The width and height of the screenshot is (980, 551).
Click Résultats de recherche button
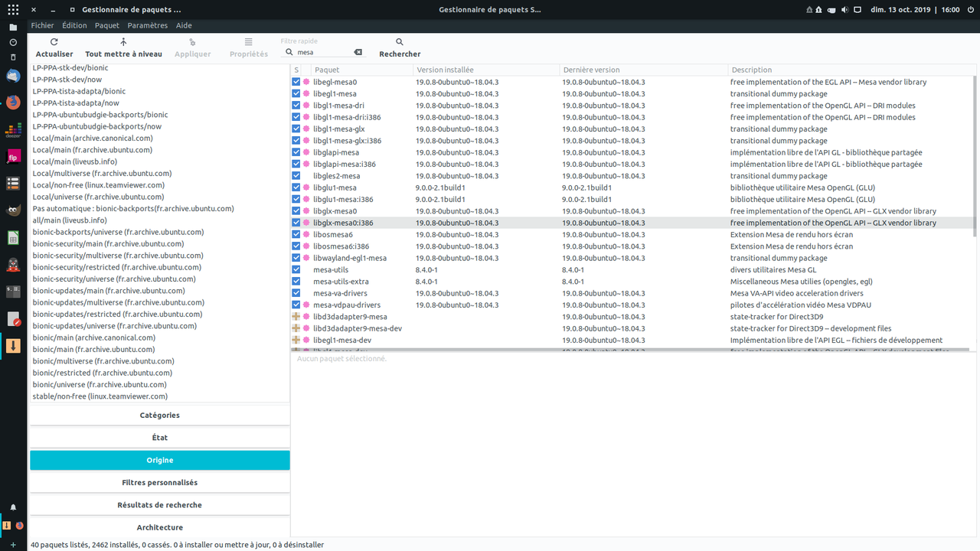(x=160, y=505)
